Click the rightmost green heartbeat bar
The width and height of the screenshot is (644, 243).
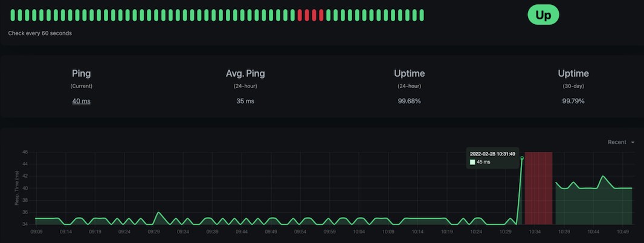[421, 15]
